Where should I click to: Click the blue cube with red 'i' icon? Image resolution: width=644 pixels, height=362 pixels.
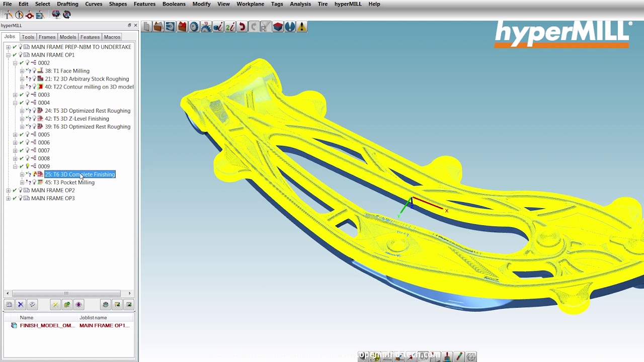point(218,27)
